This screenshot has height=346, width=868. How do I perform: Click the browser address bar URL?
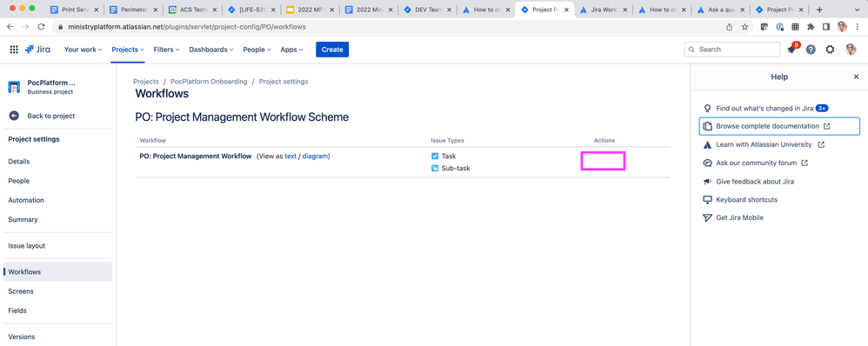pos(186,27)
